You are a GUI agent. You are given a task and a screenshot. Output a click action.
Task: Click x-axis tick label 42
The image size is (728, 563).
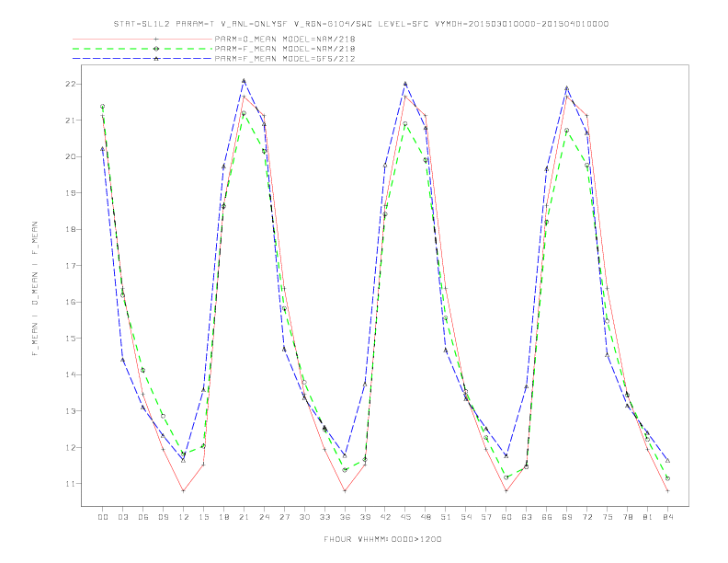point(385,517)
